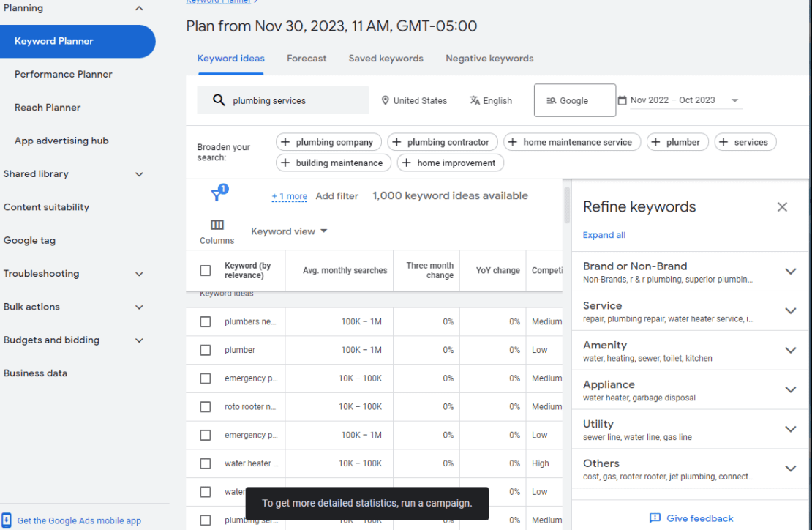
Task: Open the Keyword view dropdown
Action: click(288, 231)
